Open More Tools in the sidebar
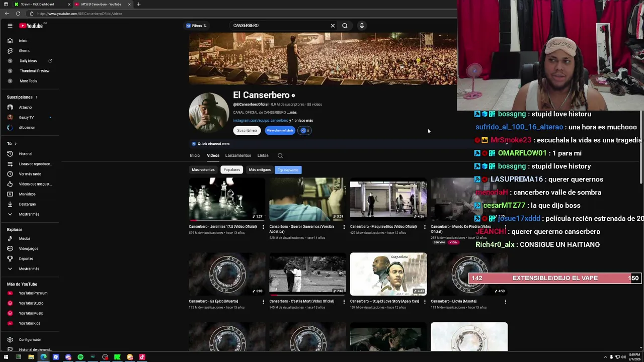 click(x=28, y=81)
